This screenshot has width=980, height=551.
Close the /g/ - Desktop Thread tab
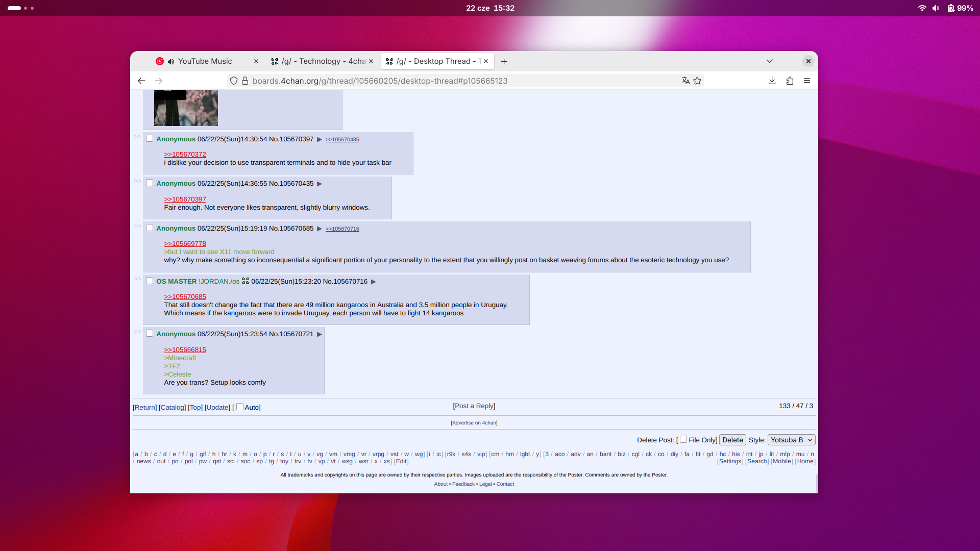click(x=486, y=61)
